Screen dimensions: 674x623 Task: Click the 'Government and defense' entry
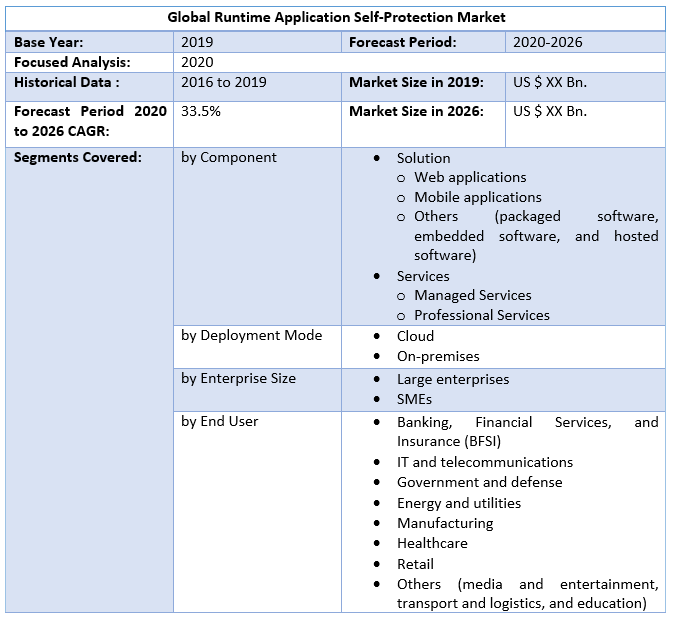coord(479,482)
